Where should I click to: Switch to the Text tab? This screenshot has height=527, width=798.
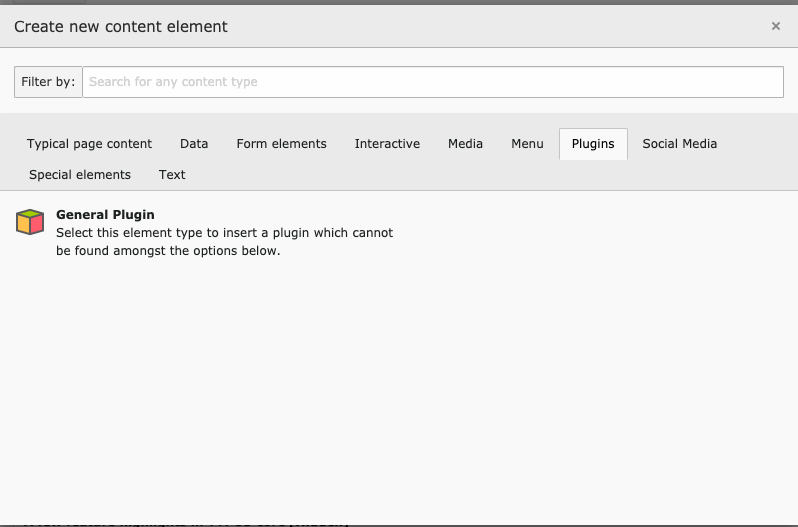(x=172, y=175)
